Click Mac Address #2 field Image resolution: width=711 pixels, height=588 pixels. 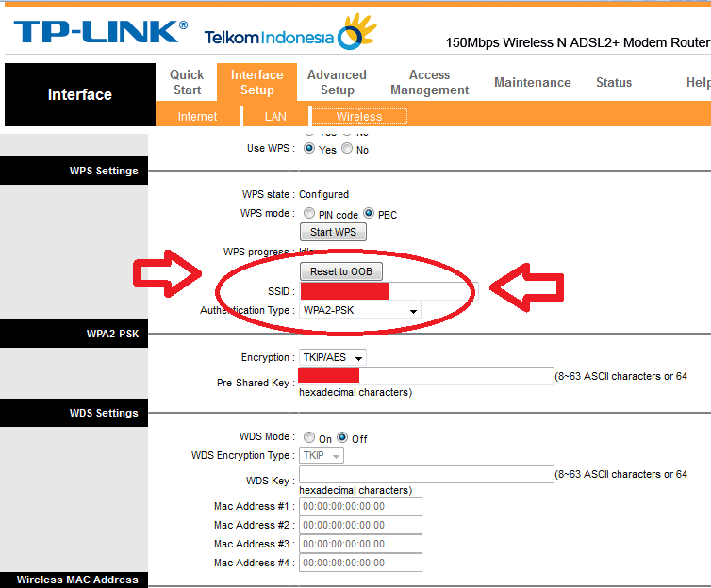pyautogui.click(x=360, y=525)
